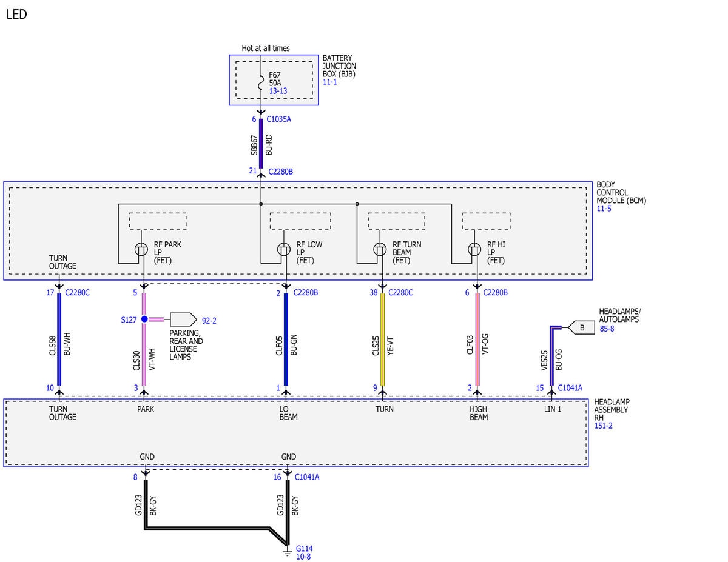Open Battery Junction Box reference 11-1

point(329,82)
